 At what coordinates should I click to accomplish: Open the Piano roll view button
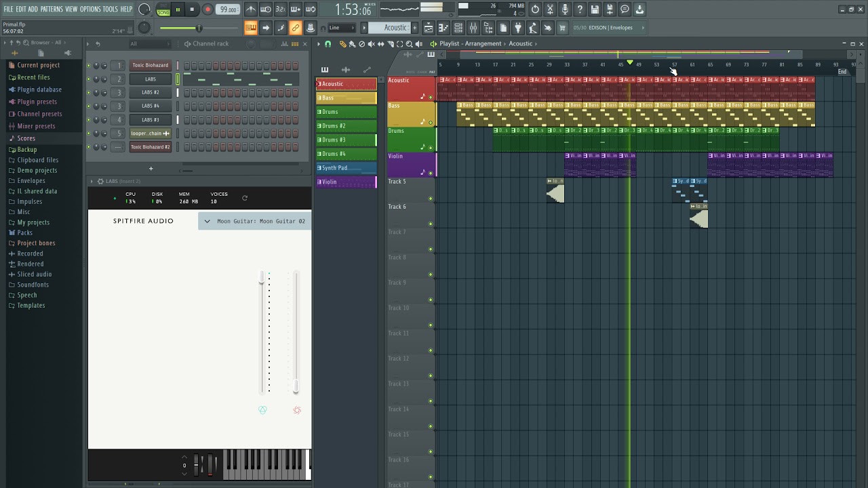(x=443, y=28)
